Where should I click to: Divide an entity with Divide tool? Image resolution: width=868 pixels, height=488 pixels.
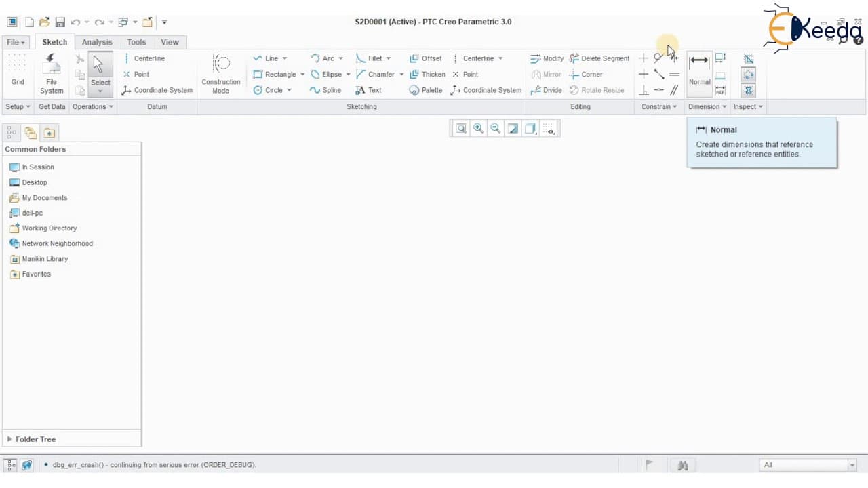547,90
